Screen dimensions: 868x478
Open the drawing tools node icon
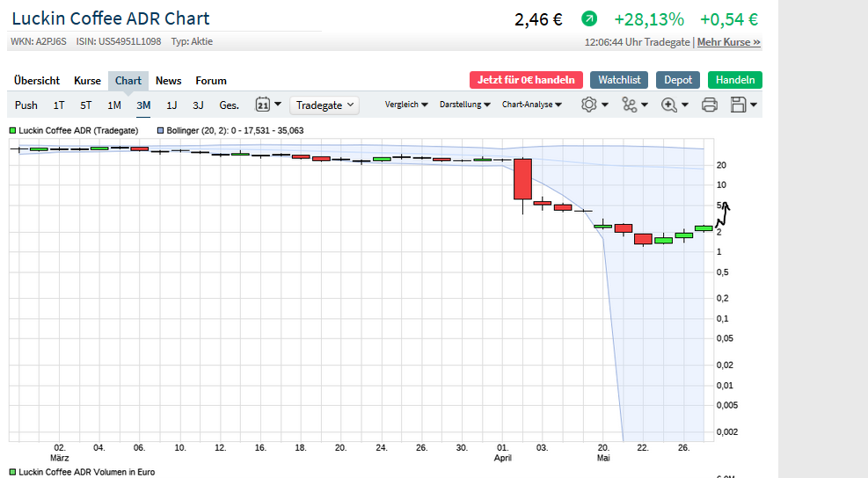point(630,105)
